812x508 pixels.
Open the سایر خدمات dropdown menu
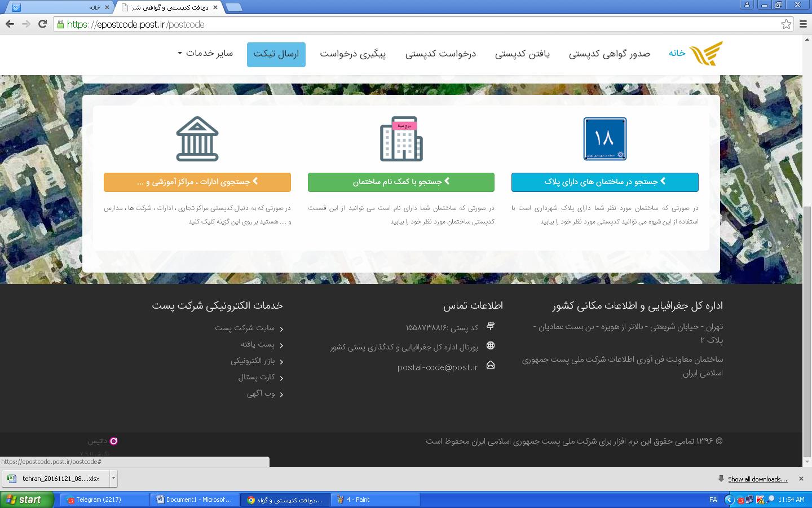click(x=205, y=53)
